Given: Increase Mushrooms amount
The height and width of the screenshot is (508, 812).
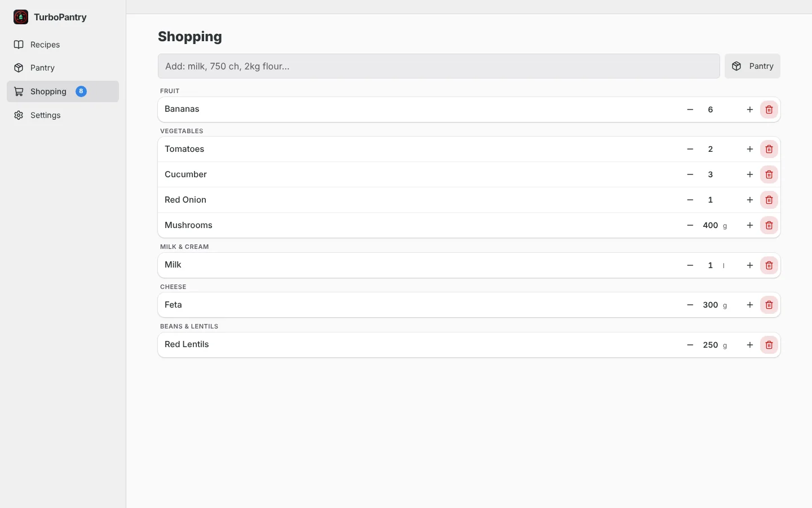Looking at the screenshot, I should pos(750,225).
